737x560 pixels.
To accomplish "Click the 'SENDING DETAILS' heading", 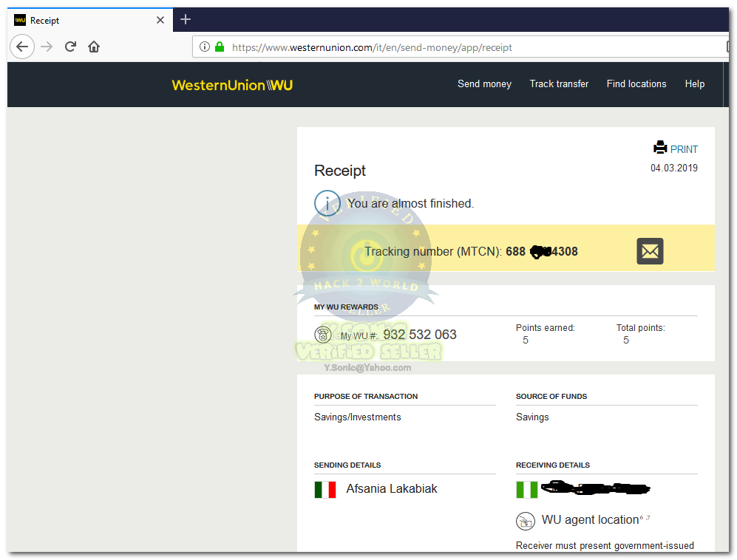I will [x=347, y=465].
